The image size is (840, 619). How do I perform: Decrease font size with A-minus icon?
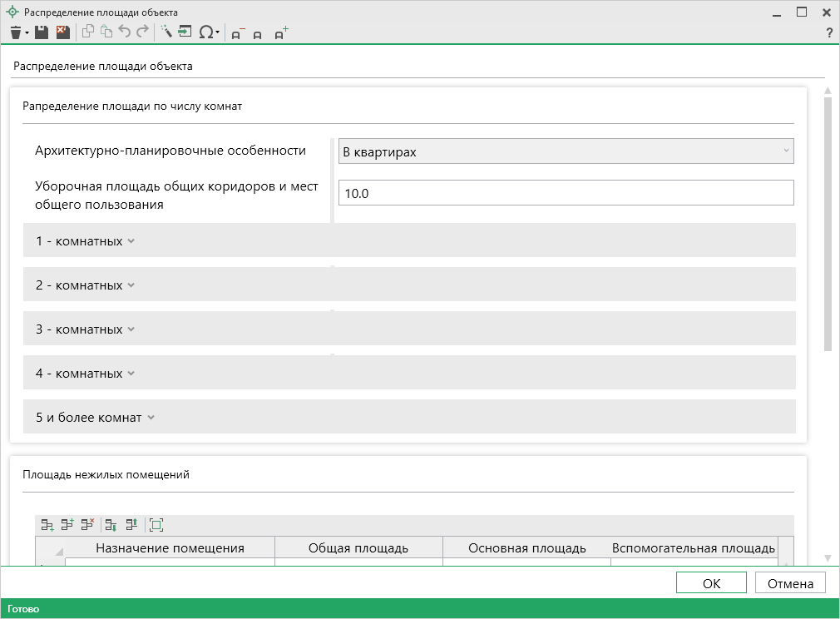238,33
